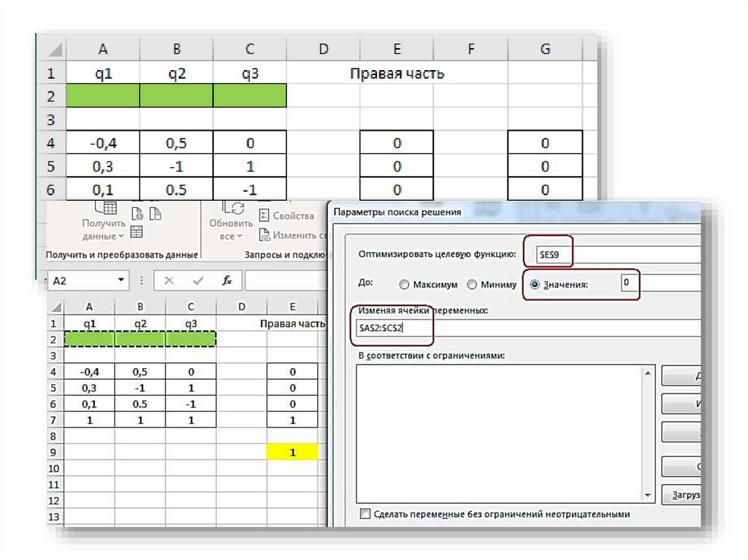The width and height of the screenshot is (748, 560).
Task: Click the objective function field $E$9
Action: pyautogui.click(x=618, y=254)
